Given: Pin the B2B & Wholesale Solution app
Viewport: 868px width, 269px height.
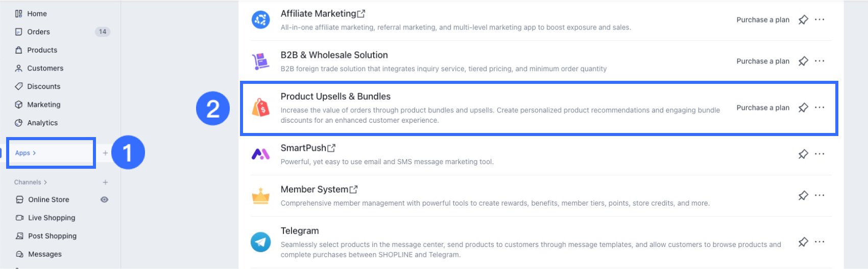Looking at the screenshot, I should coord(803,61).
